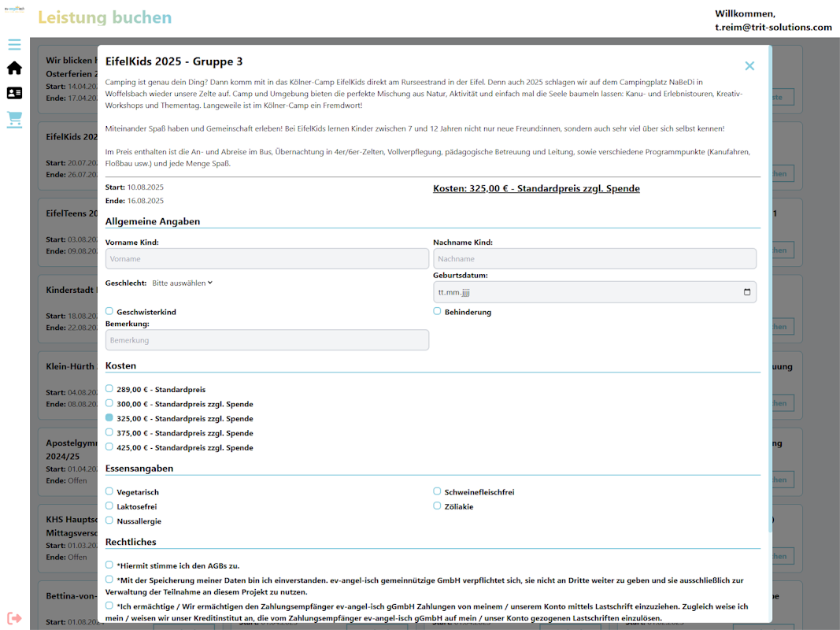Tick the Lastschrift authorization checkbox
This screenshot has width=840, height=630.
pyautogui.click(x=109, y=606)
